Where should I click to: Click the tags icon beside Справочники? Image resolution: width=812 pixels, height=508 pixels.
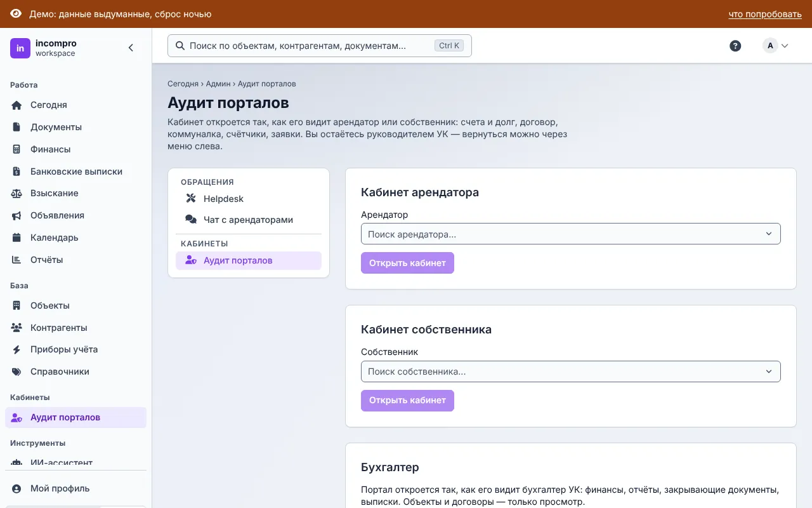click(x=17, y=371)
